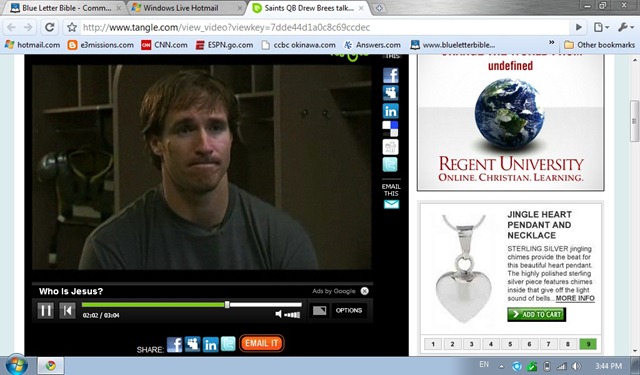Image resolution: width=640 pixels, height=375 pixels.
Task: Click ADD TO CART for the pendant
Action: point(536,314)
